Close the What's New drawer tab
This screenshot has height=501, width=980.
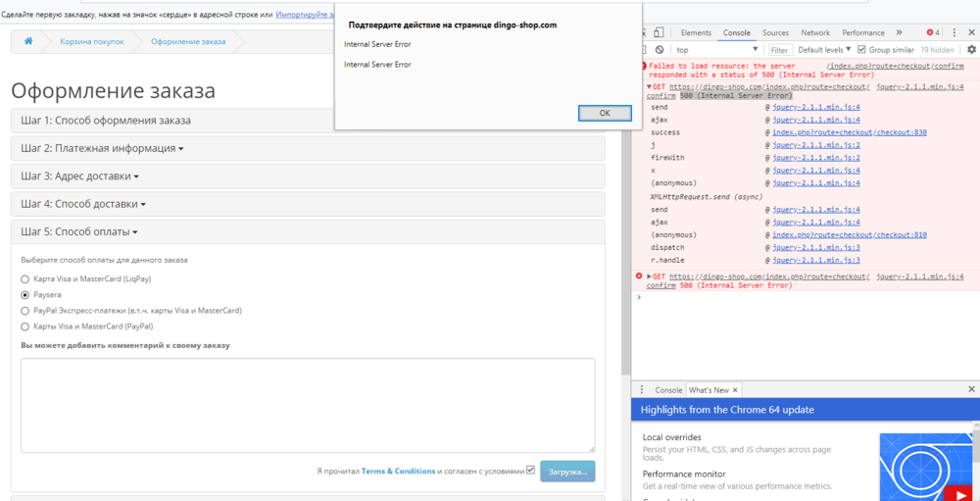(737, 390)
